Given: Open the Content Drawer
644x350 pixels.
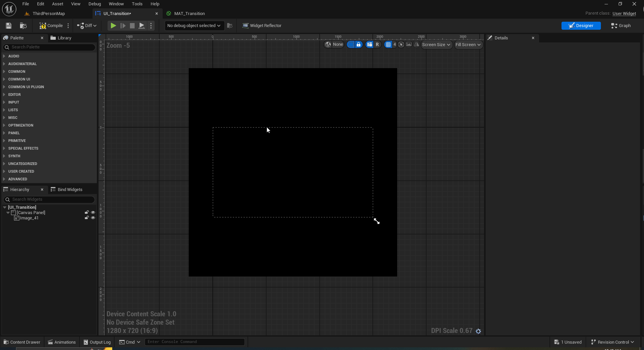Looking at the screenshot, I should pos(22,342).
